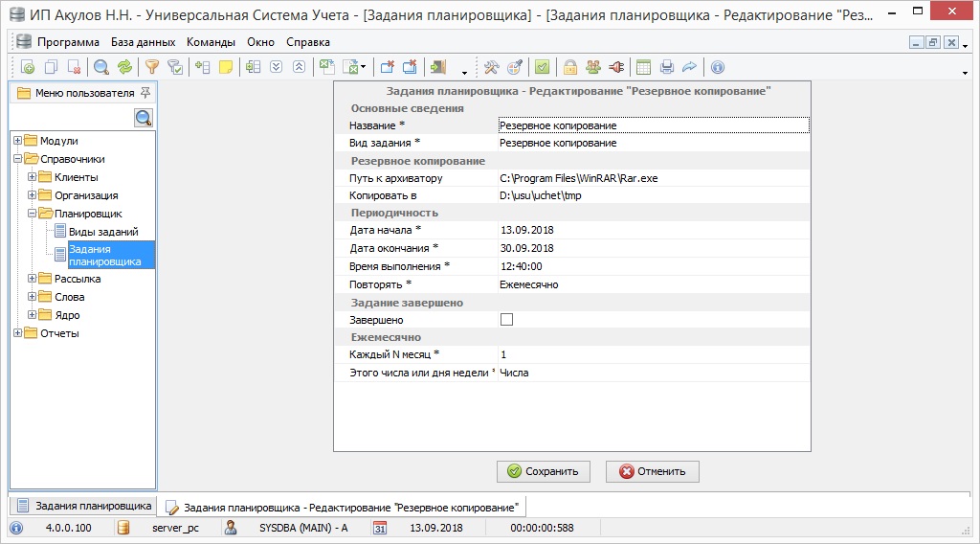980x544 pixels.
Task: Click the collapse-all double-up arrows icon
Action: click(300, 67)
